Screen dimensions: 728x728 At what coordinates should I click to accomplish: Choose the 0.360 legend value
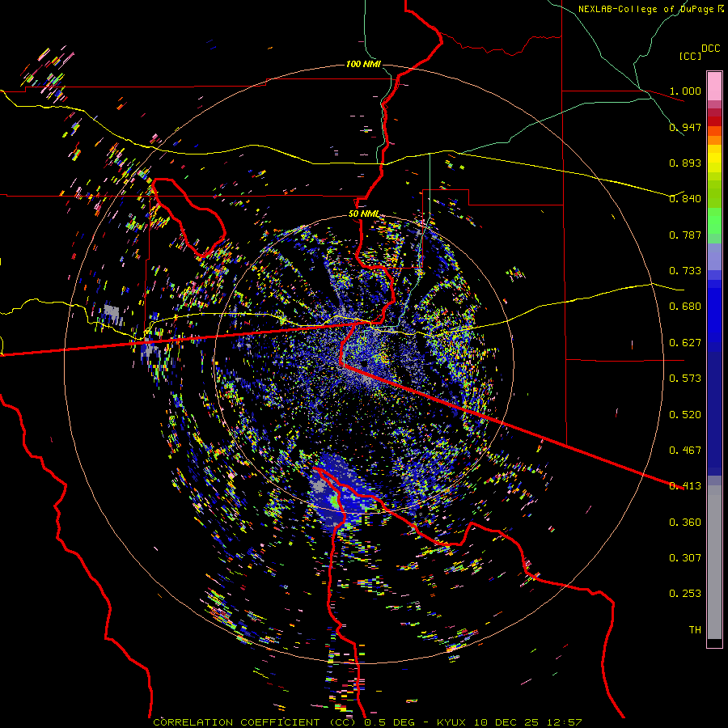pos(685,523)
